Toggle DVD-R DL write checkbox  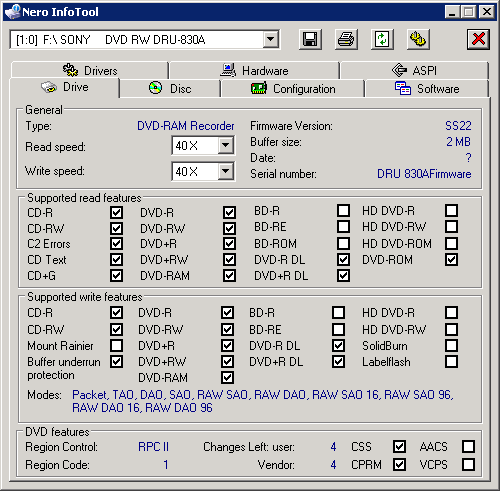click(338, 345)
